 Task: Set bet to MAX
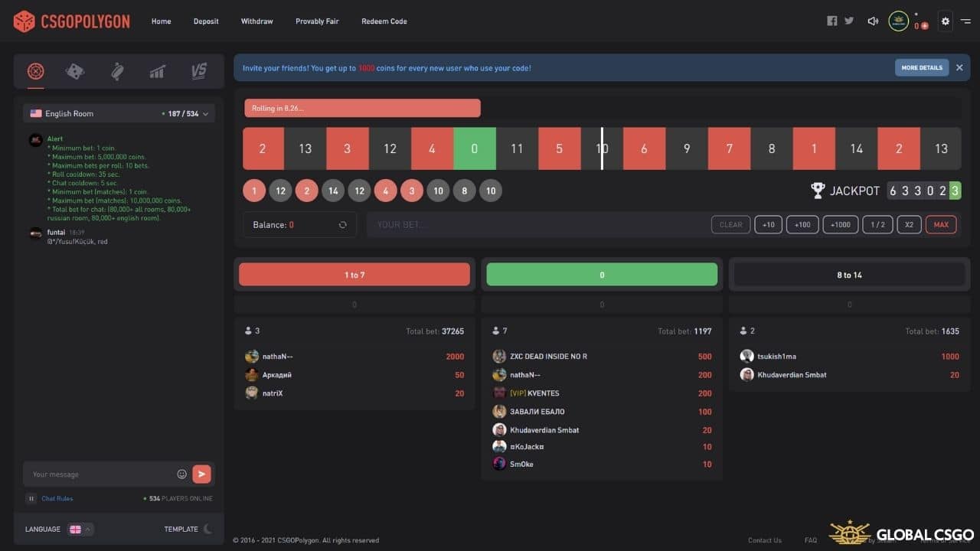pyautogui.click(x=941, y=225)
